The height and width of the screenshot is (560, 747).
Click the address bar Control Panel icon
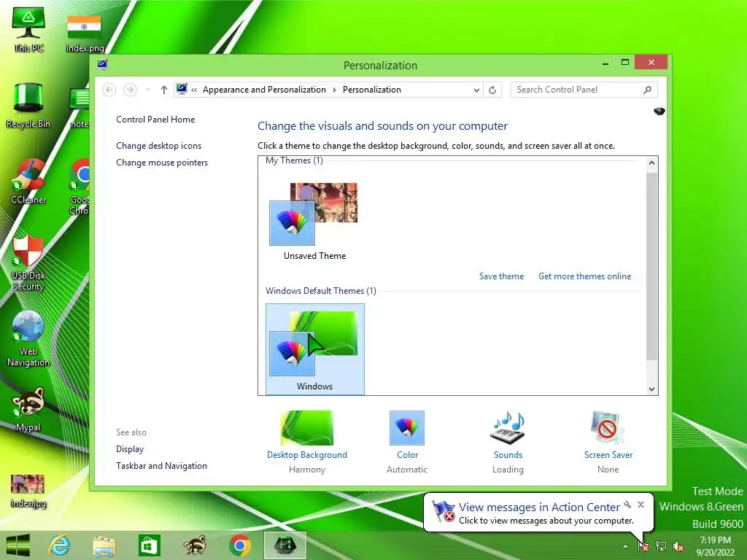coord(182,89)
